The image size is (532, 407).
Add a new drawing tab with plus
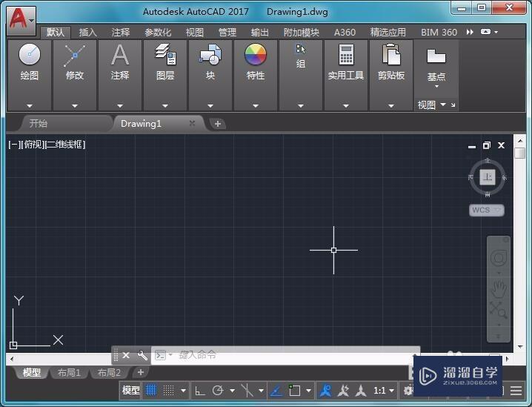pos(218,124)
